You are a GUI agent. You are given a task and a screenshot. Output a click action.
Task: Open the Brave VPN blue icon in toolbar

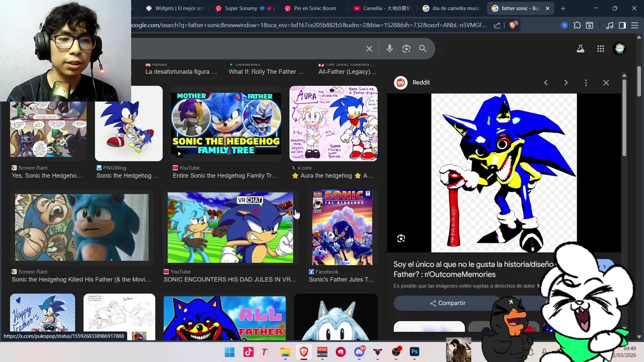pos(565,25)
